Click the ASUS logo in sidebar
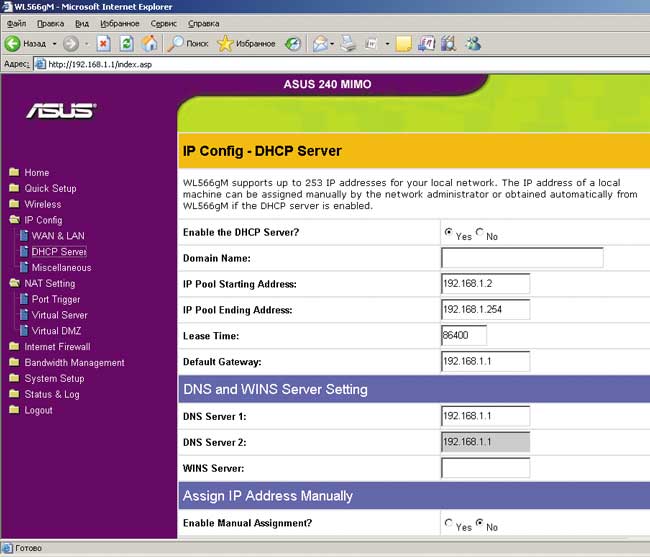This screenshot has width=650, height=557. 61,109
